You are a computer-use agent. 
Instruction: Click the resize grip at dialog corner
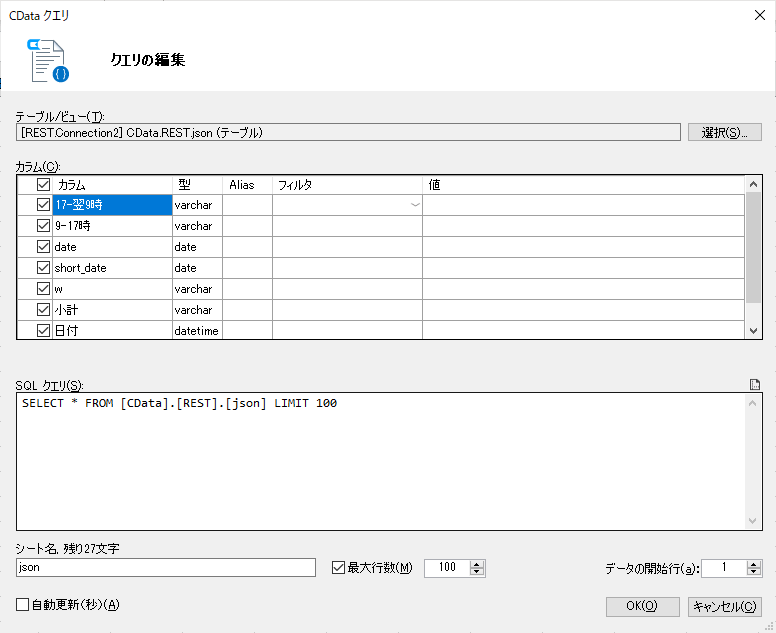[x=769, y=627]
